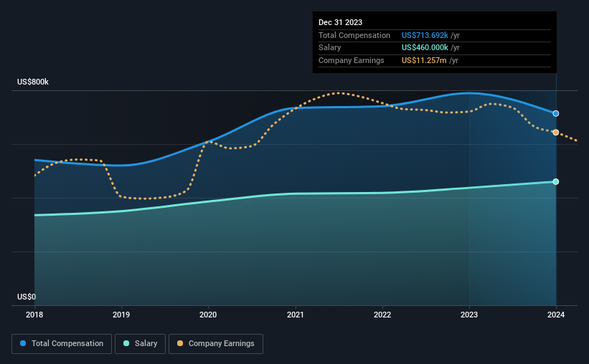Select the 2024 x-axis label
Image resolution: width=589 pixels, height=364 pixels.
click(x=556, y=315)
